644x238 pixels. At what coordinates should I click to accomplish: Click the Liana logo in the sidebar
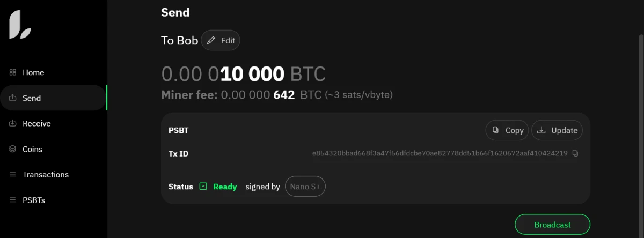click(x=20, y=26)
